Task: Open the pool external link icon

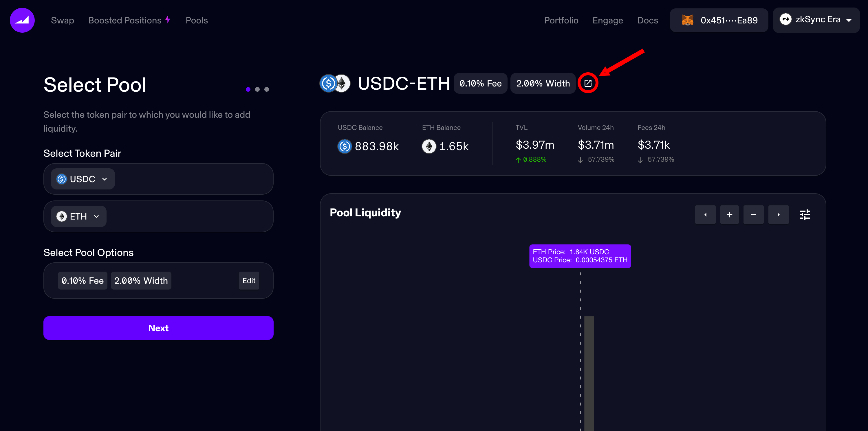Action: point(588,83)
